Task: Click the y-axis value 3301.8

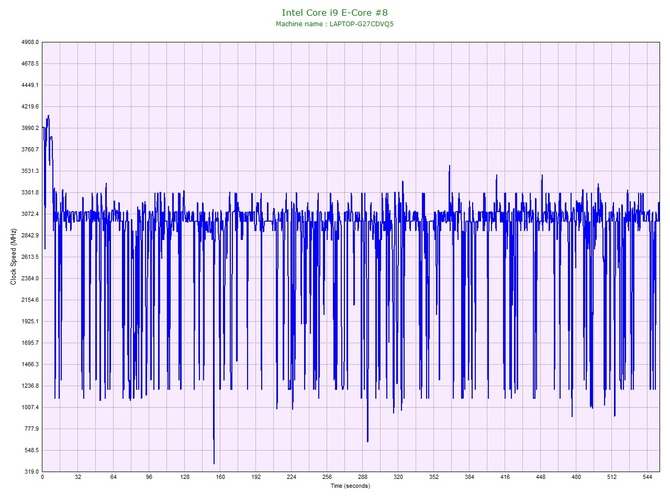Action: pos(30,192)
